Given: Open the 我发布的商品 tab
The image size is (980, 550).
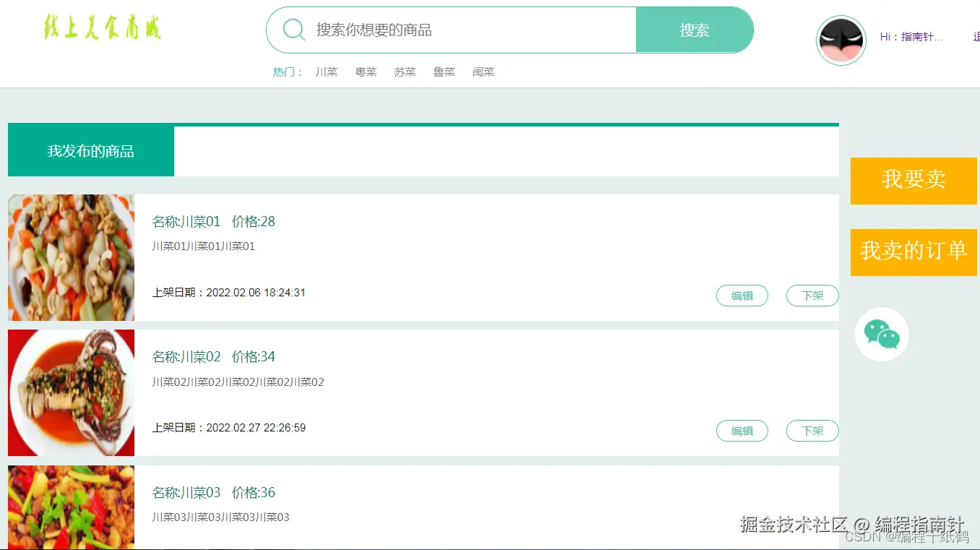Looking at the screenshot, I should [x=91, y=151].
